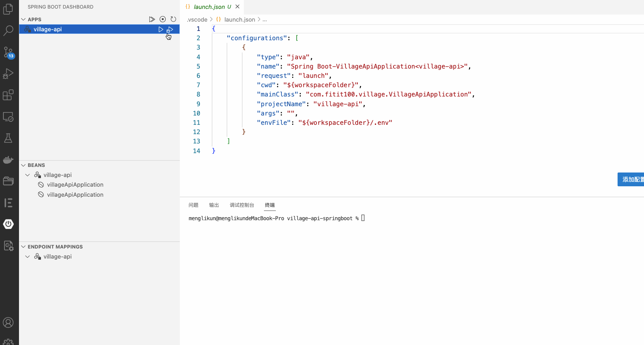The height and width of the screenshot is (345, 644).
Task: Open the Accounts icon
Action: click(x=8, y=323)
